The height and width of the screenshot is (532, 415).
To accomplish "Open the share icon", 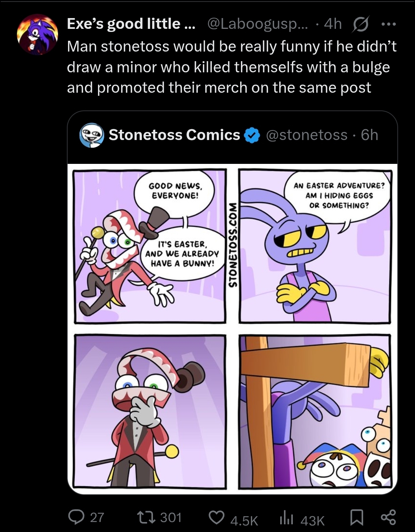I will [388, 517].
